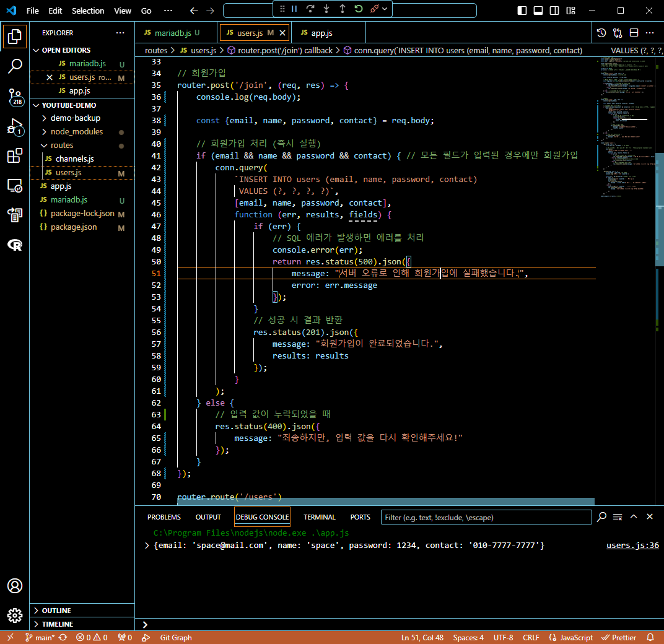Switch to PORTS panel tab

[360, 518]
